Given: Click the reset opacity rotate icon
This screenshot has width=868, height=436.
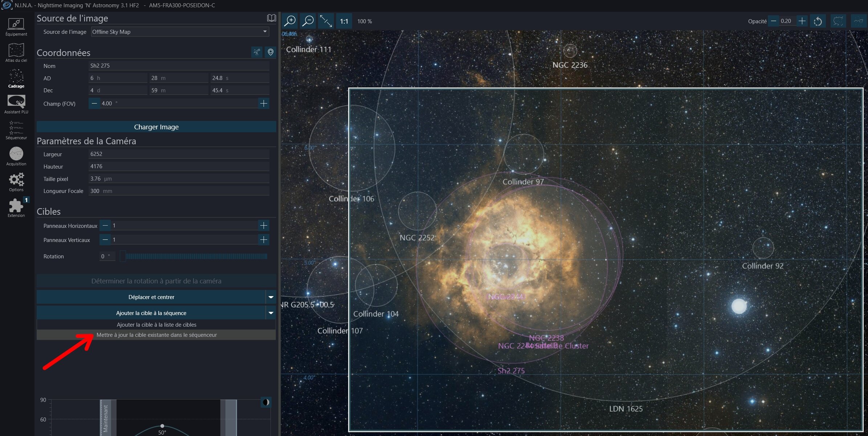Looking at the screenshot, I should tap(818, 21).
